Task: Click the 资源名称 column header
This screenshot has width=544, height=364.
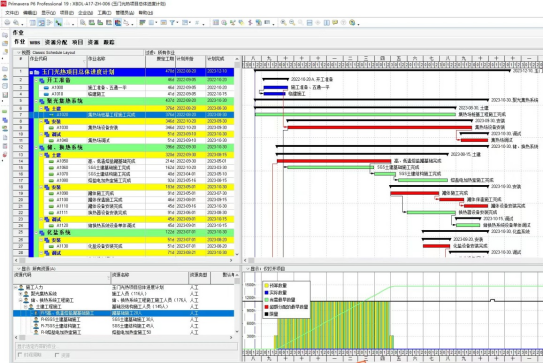Action: 150,277
